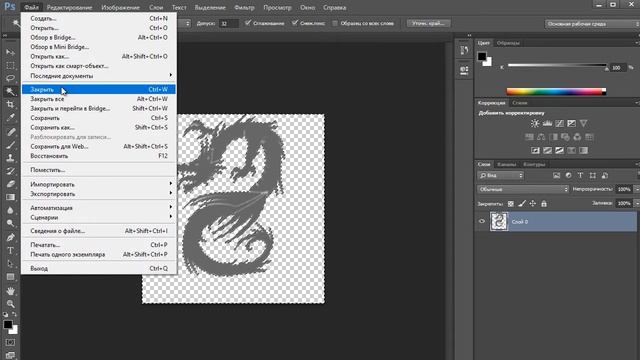Expand Экспортировать submenu
Screen dimensions: 640x360
(99, 194)
